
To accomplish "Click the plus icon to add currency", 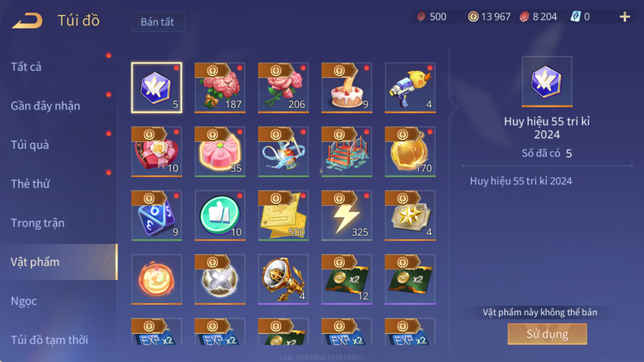I will (x=625, y=17).
